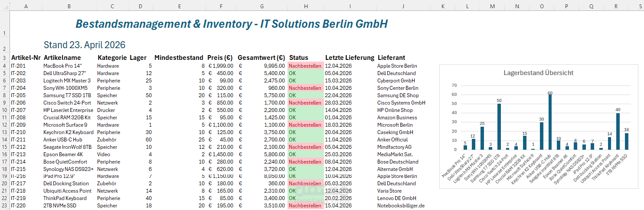644x210 pixels.
Task: Click the delivery date 28.03.2026
Action: tap(350, 103)
